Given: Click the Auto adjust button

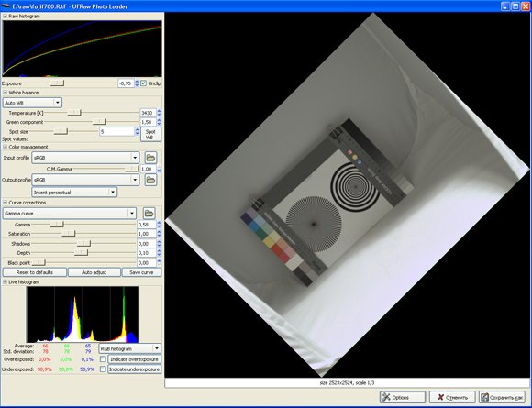Looking at the screenshot, I should pyautogui.click(x=94, y=272).
